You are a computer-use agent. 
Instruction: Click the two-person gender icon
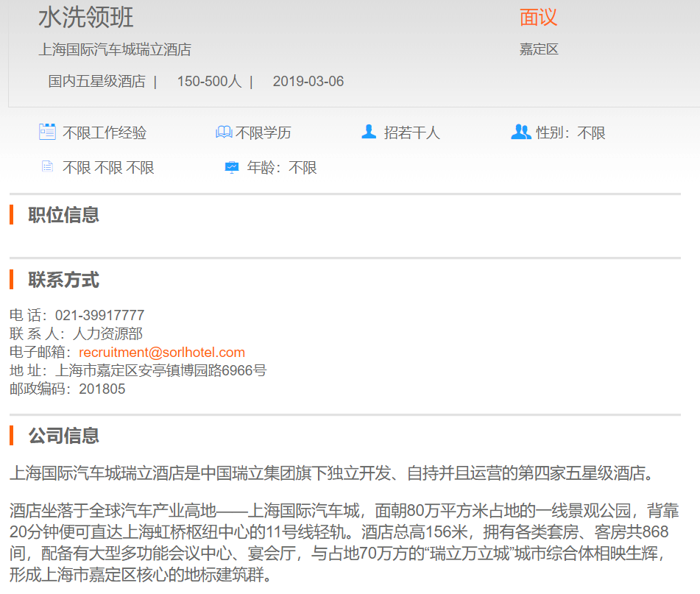[521, 132]
